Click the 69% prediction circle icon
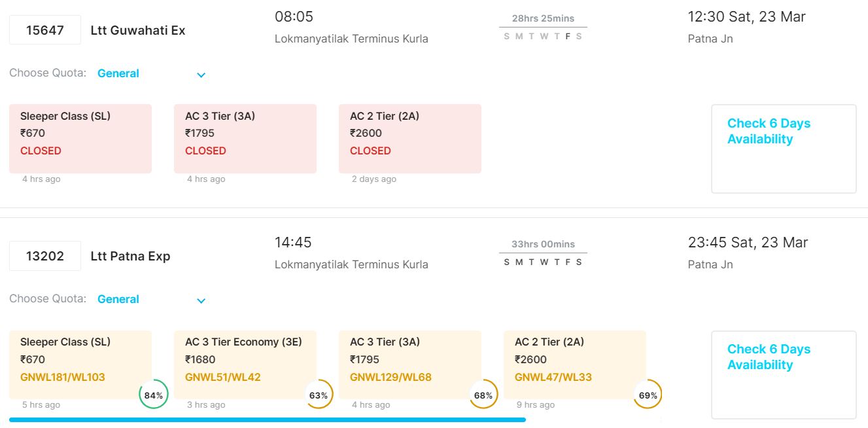 pos(648,395)
